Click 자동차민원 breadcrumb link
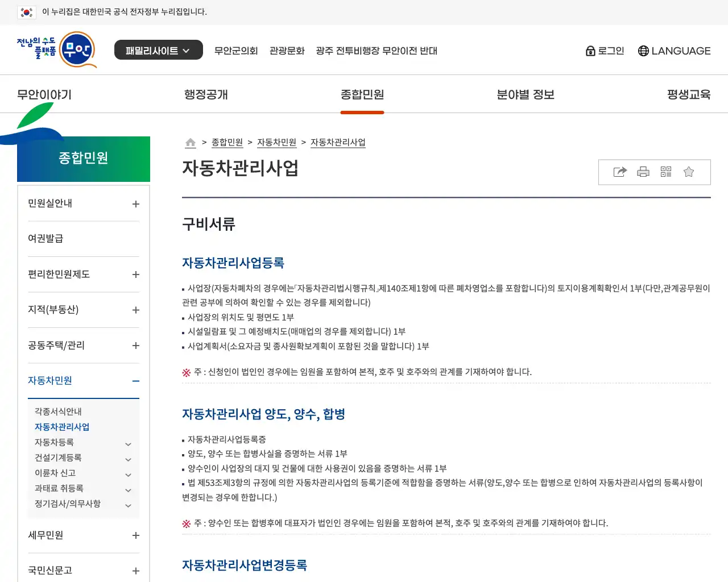This screenshot has width=728, height=582. [276, 143]
